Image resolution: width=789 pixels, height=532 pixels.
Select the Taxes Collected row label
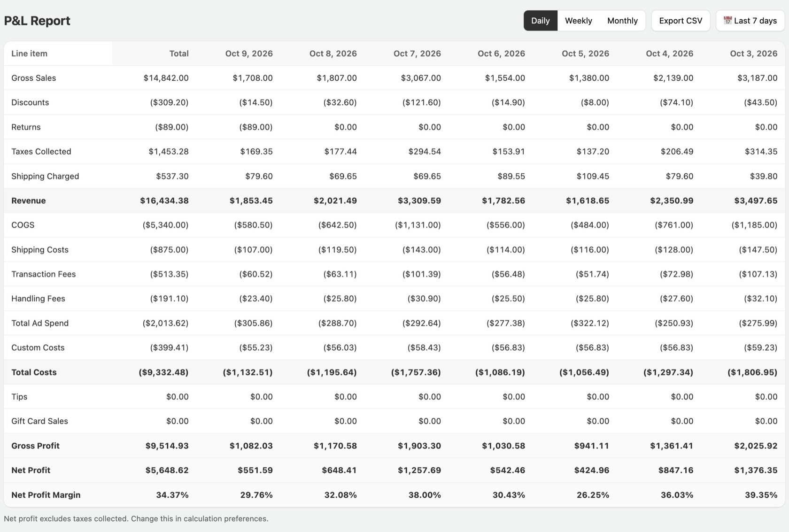coord(41,152)
